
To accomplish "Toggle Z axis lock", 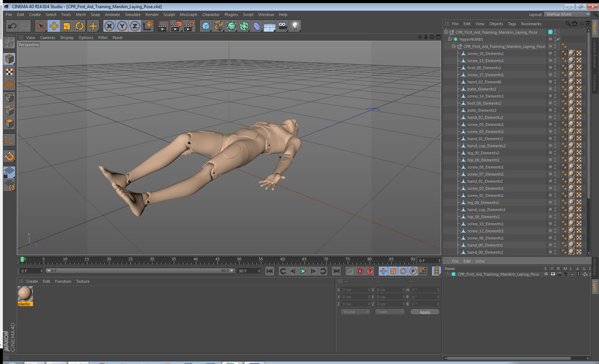I will click(135, 26).
